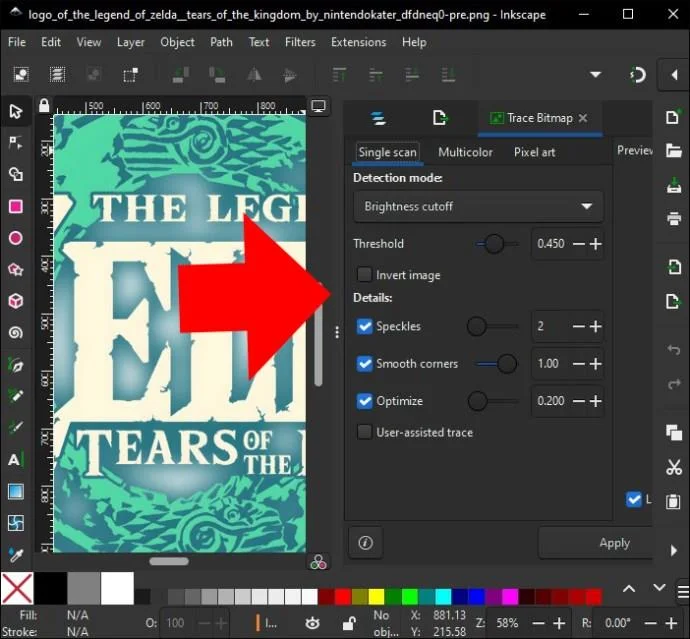Show next palette row down chevron

pos(659,588)
